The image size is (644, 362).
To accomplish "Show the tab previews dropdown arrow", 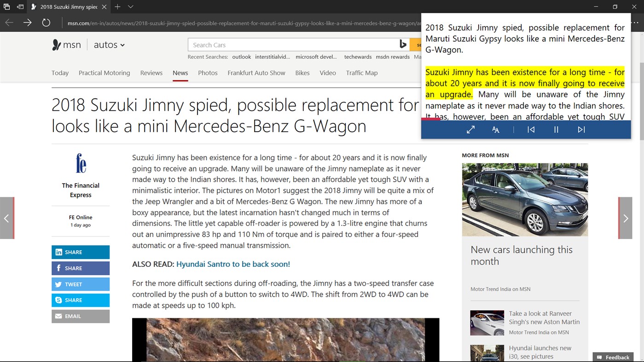I will click(131, 7).
